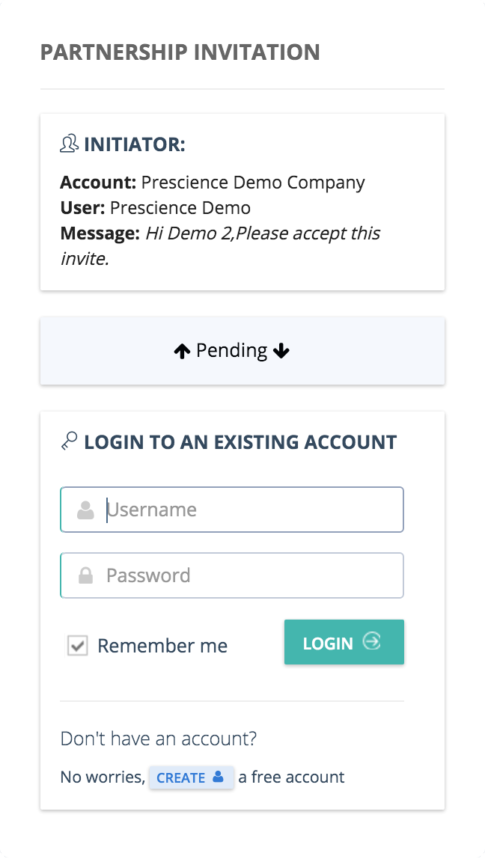Click the Prescience Demo Company account name
The height and width of the screenshot is (868, 485).
[x=253, y=183]
